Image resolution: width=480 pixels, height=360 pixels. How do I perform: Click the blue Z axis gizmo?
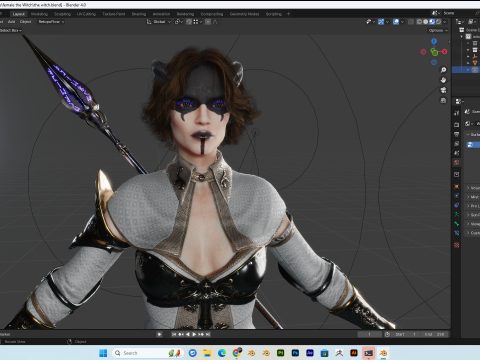434,41
